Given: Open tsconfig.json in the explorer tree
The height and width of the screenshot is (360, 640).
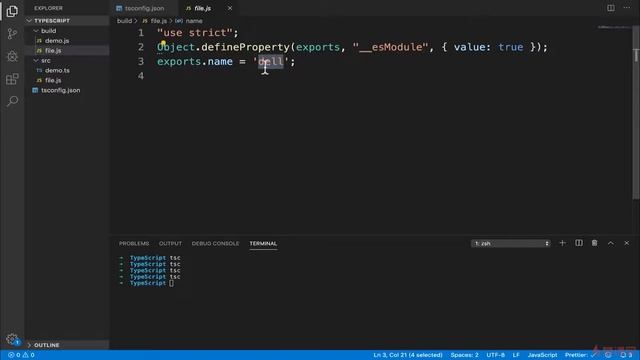Looking at the screenshot, I should coord(60,90).
